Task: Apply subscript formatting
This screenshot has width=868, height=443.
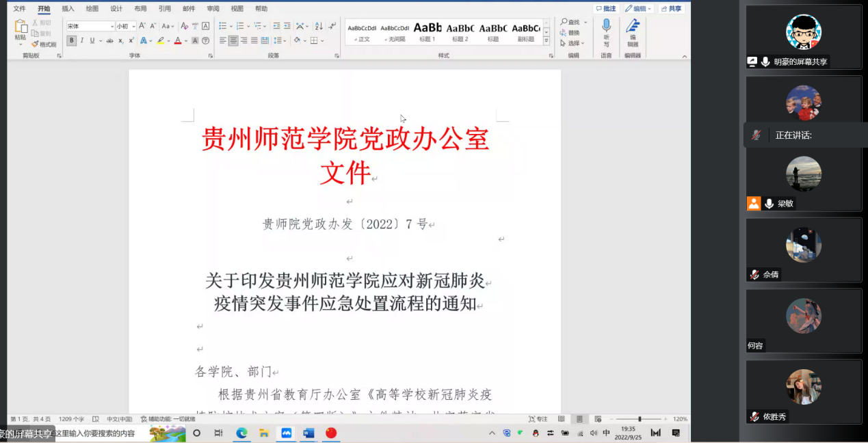Action: 121,41
